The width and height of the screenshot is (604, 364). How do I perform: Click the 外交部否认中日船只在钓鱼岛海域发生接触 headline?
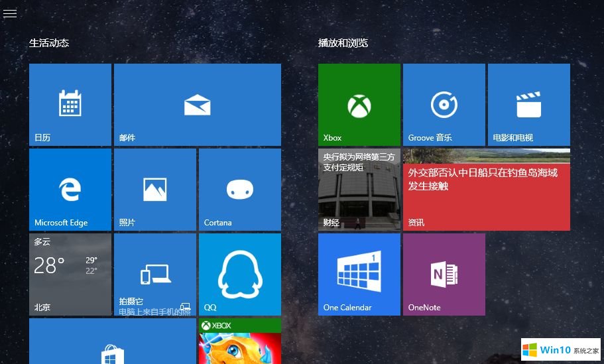click(x=483, y=179)
